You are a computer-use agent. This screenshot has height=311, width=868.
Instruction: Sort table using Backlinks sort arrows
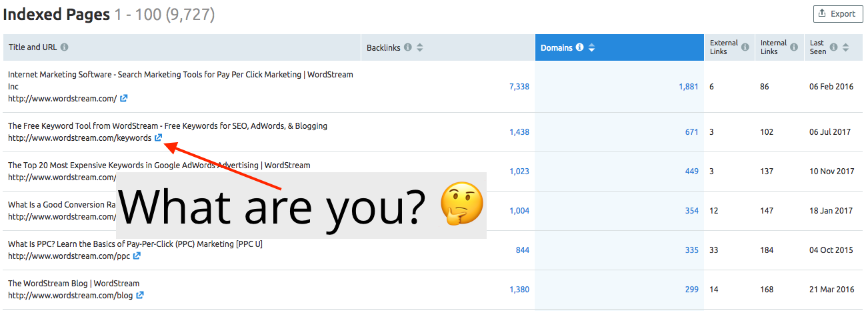point(419,47)
